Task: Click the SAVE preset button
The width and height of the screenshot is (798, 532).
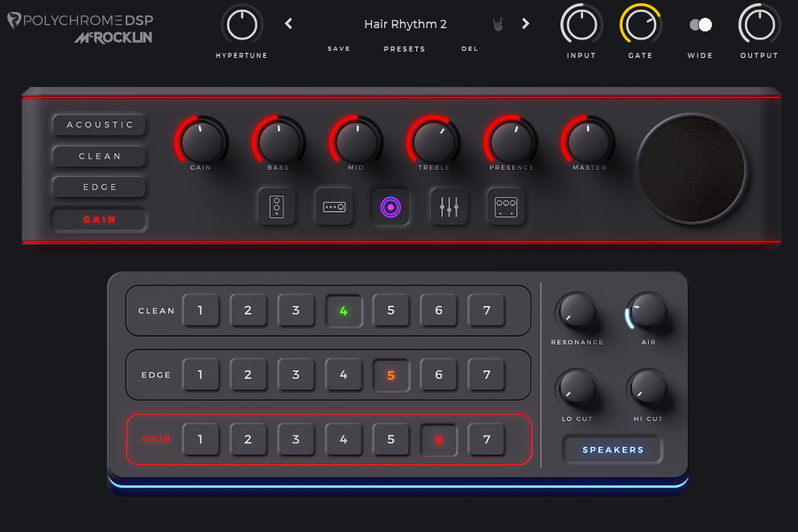Action: 339,49
